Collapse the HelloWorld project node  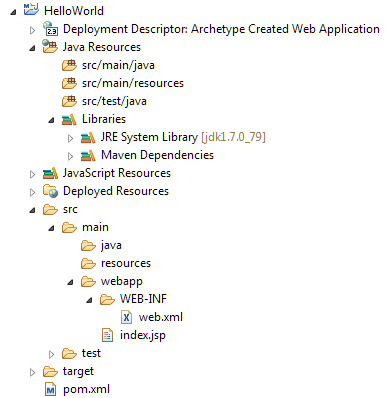(x=13, y=12)
